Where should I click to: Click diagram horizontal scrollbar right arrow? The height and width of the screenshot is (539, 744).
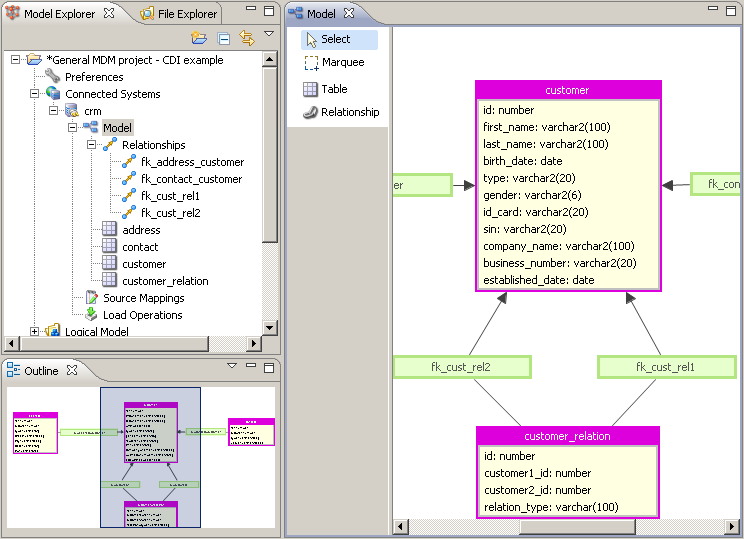click(x=732, y=526)
